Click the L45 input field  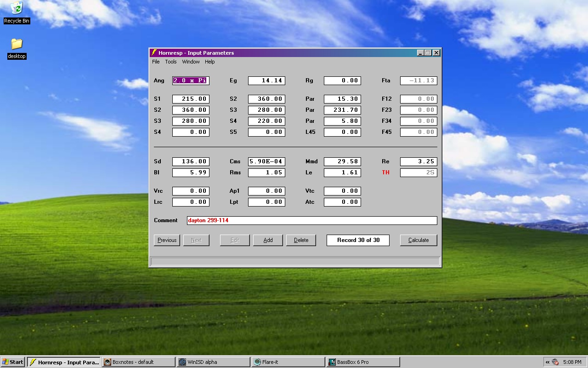coord(342,132)
